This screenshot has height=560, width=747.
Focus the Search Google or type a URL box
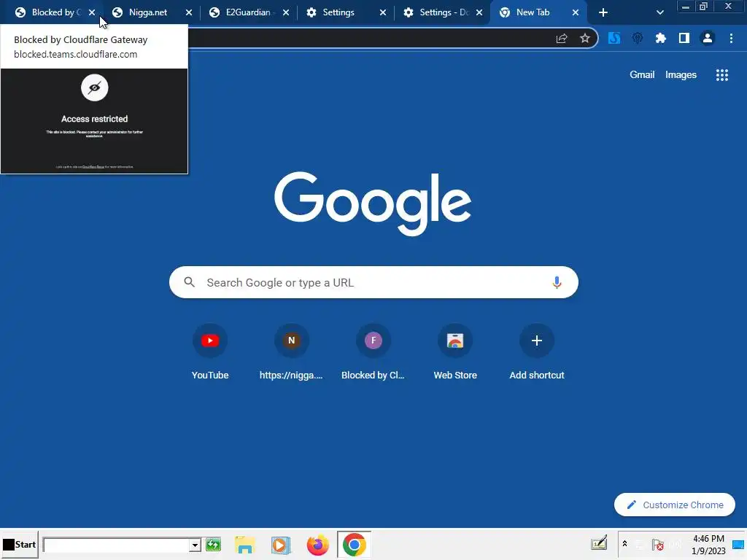point(373,282)
